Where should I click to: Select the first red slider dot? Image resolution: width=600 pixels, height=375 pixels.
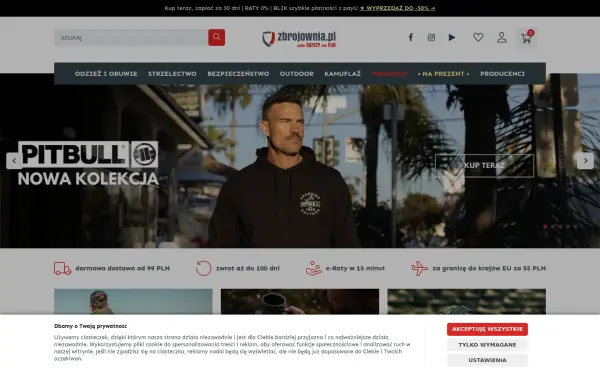point(545,227)
